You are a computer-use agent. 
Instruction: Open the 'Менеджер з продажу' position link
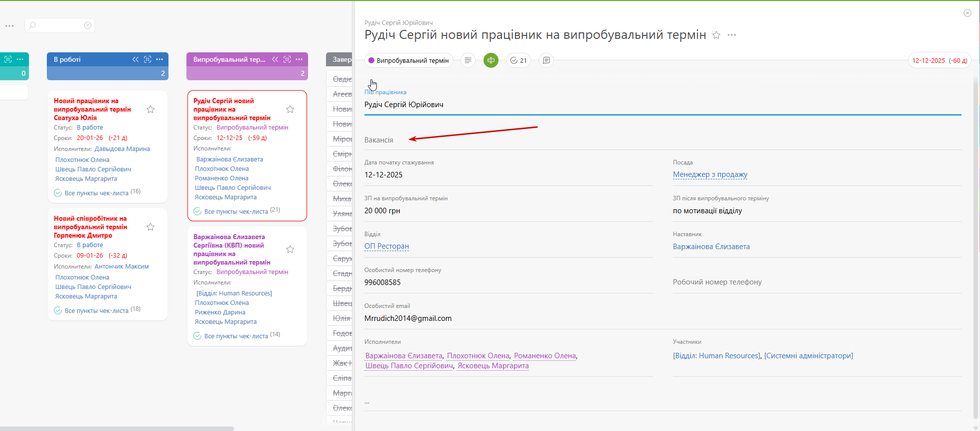tap(710, 174)
